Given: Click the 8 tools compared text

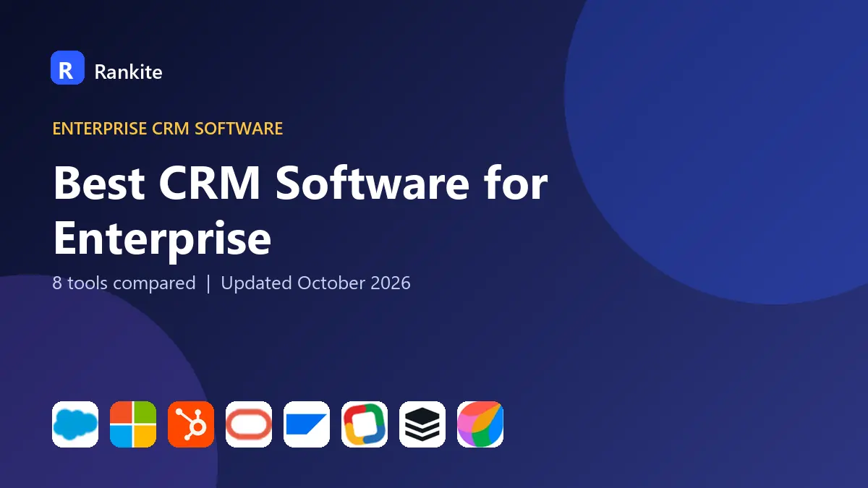Looking at the screenshot, I should click(x=124, y=283).
